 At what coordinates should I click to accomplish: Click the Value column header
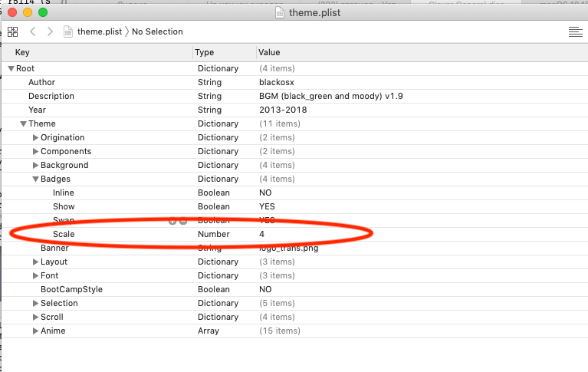pyautogui.click(x=269, y=53)
